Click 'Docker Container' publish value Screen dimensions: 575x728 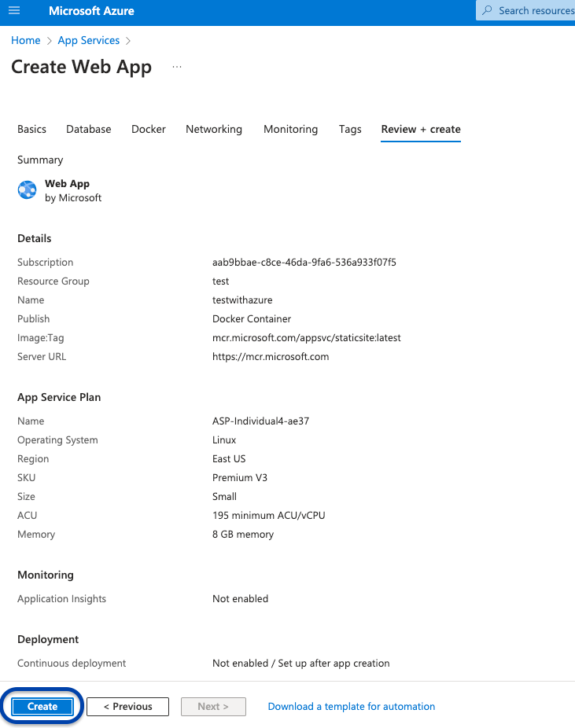(252, 319)
